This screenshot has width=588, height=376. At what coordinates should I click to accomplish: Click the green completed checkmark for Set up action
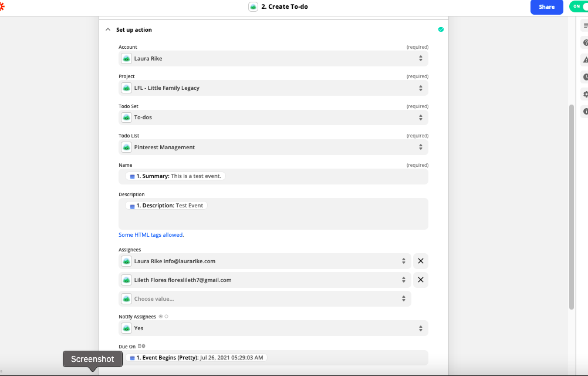[x=441, y=29]
